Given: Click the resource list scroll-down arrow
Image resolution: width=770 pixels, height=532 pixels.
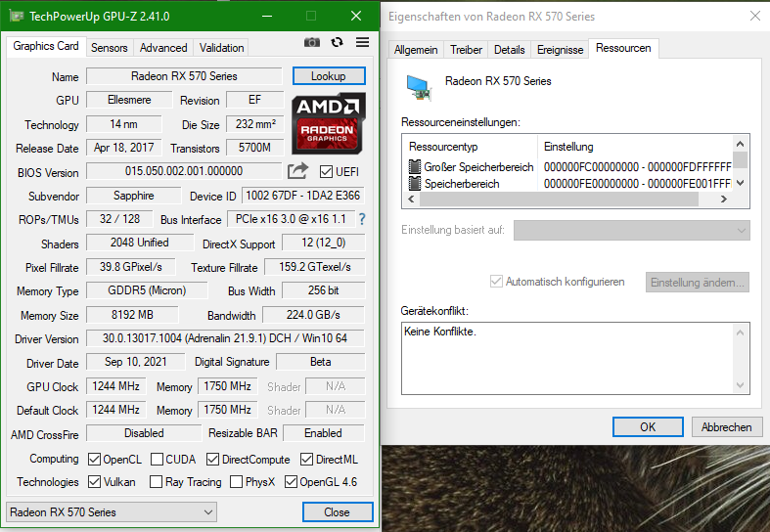Looking at the screenshot, I should coord(740,183).
